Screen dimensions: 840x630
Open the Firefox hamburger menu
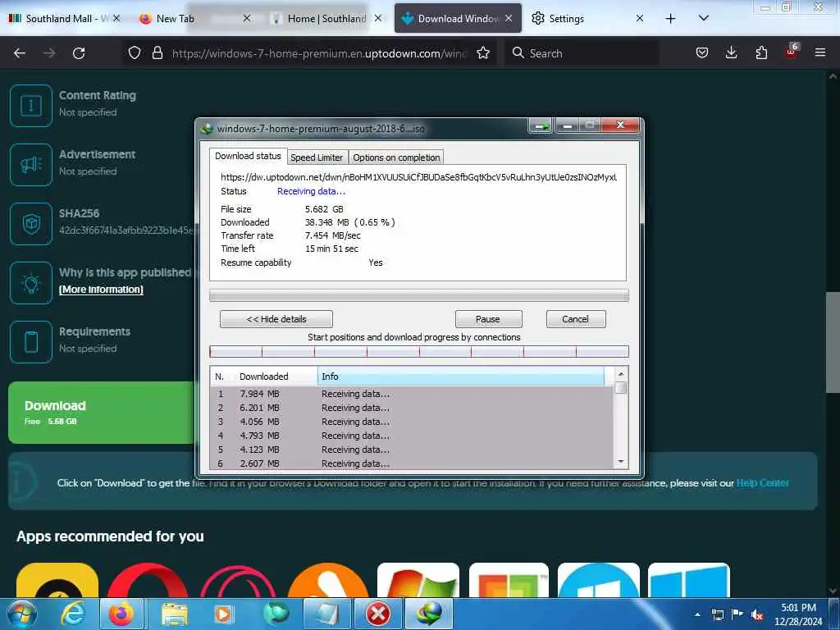coord(820,52)
